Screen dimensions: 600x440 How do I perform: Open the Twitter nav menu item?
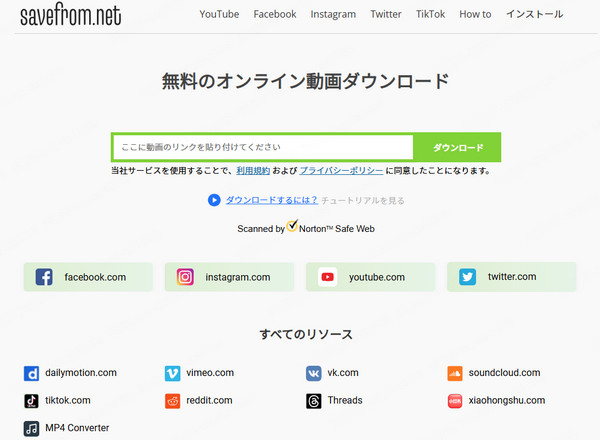click(386, 15)
